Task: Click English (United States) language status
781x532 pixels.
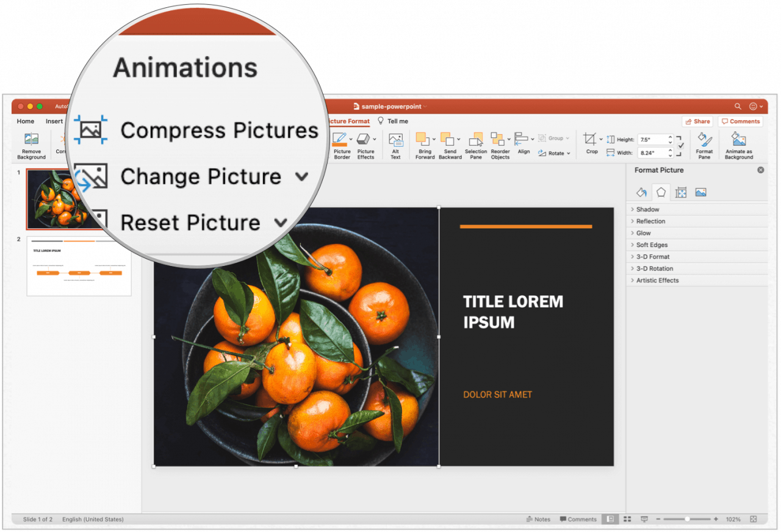Action: click(93, 519)
